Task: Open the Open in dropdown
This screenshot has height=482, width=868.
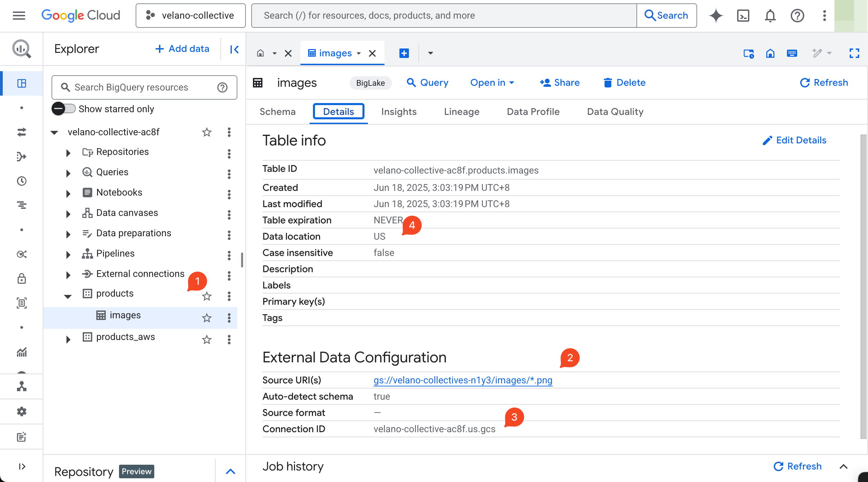Action: [x=492, y=83]
